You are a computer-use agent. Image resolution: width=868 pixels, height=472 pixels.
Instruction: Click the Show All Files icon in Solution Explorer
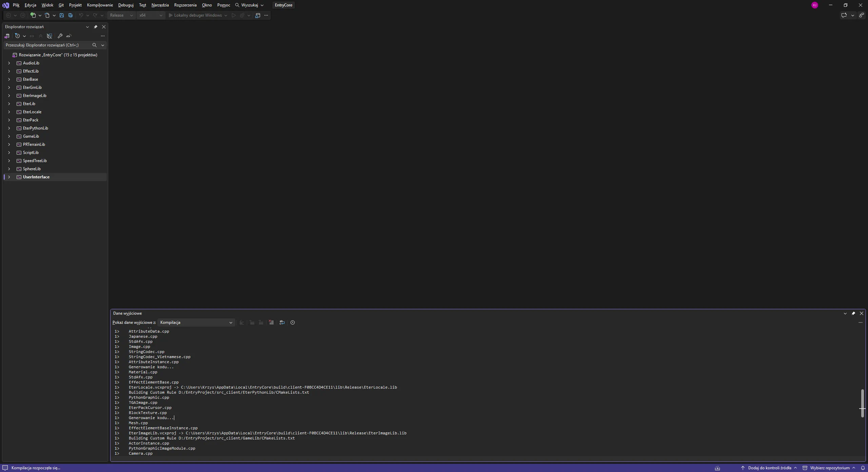[50, 36]
